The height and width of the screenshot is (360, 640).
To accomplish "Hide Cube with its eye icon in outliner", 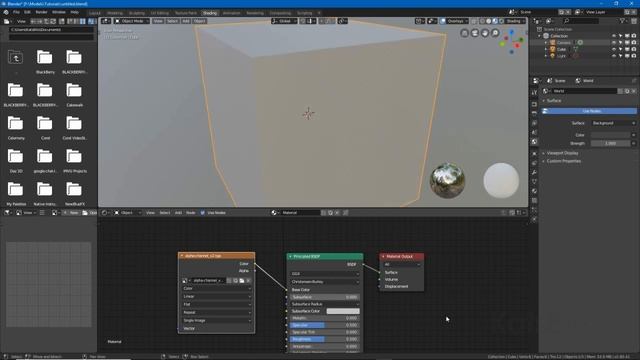I will click(614, 49).
